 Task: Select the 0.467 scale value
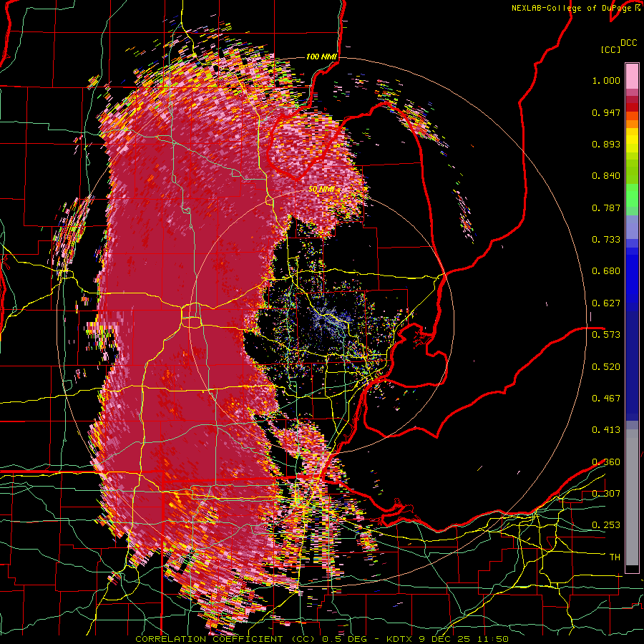(x=606, y=399)
